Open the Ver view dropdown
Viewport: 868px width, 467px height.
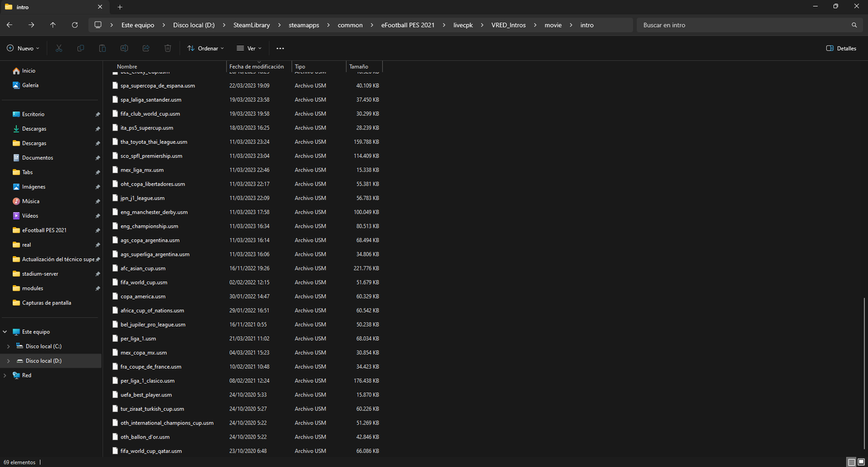coord(249,48)
